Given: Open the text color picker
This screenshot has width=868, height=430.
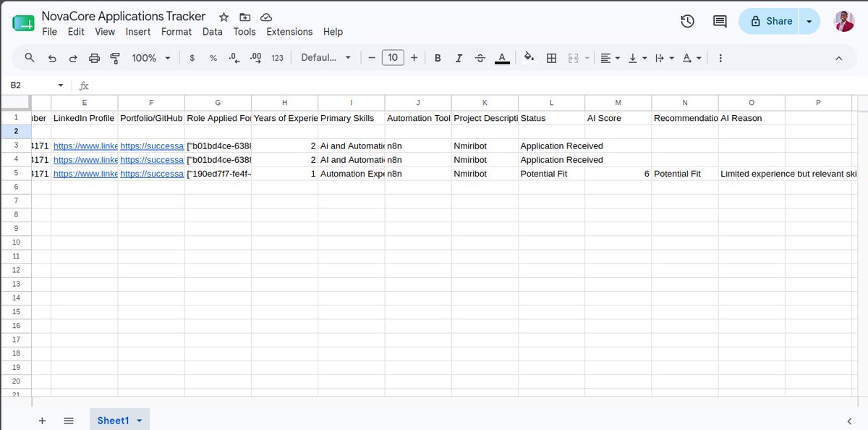Looking at the screenshot, I should coord(502,58).
